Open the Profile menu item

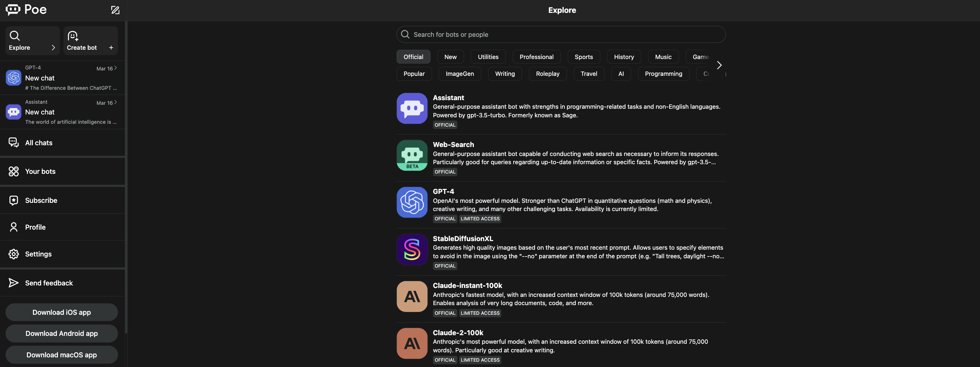pyautogui.click(x=62, y=227)
